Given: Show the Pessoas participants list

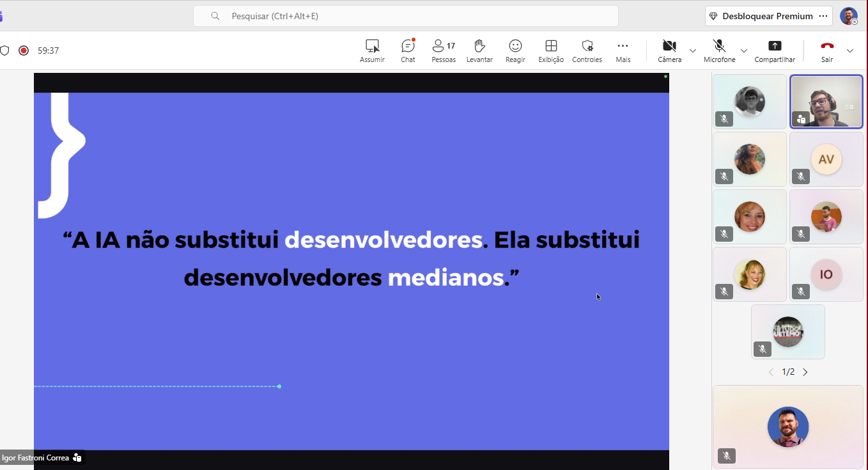Looking at the screenshot, I should (x=444, y=51).
